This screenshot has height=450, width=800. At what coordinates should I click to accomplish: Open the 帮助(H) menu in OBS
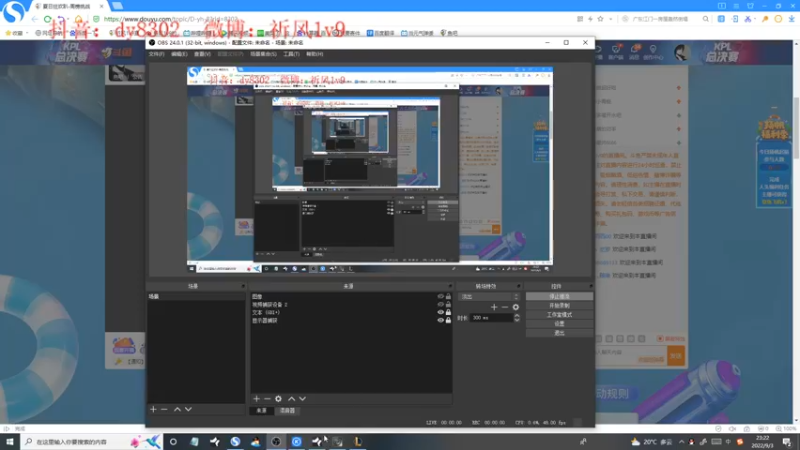click(315, 54)
